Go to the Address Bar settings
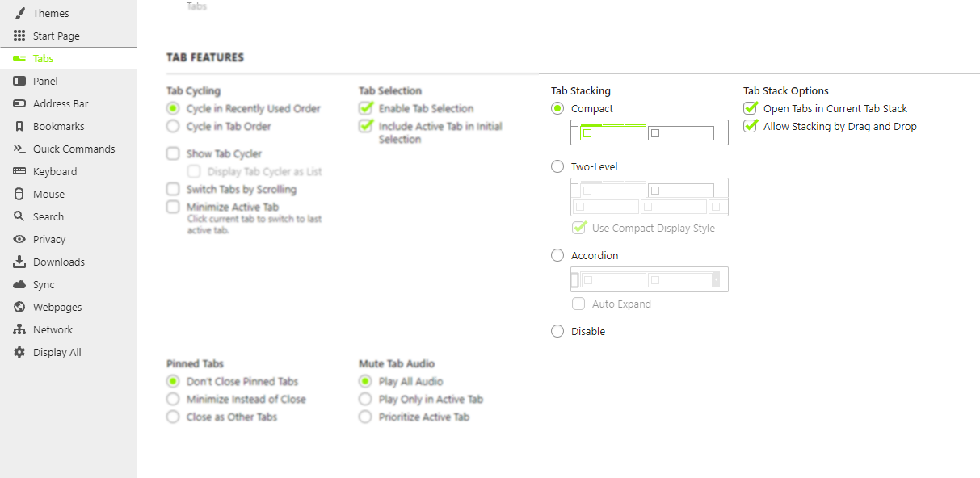980x478 pixels. pos(61,103)
